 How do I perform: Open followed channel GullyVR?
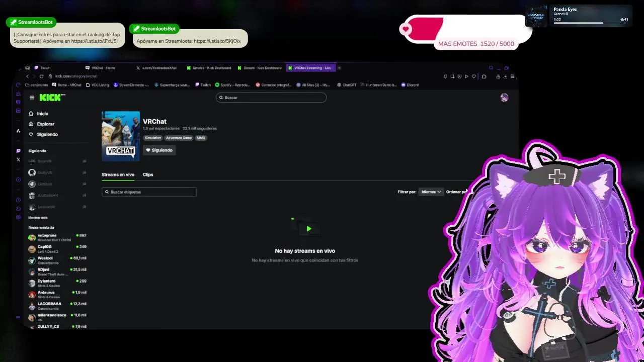click(x=57, y=172)
